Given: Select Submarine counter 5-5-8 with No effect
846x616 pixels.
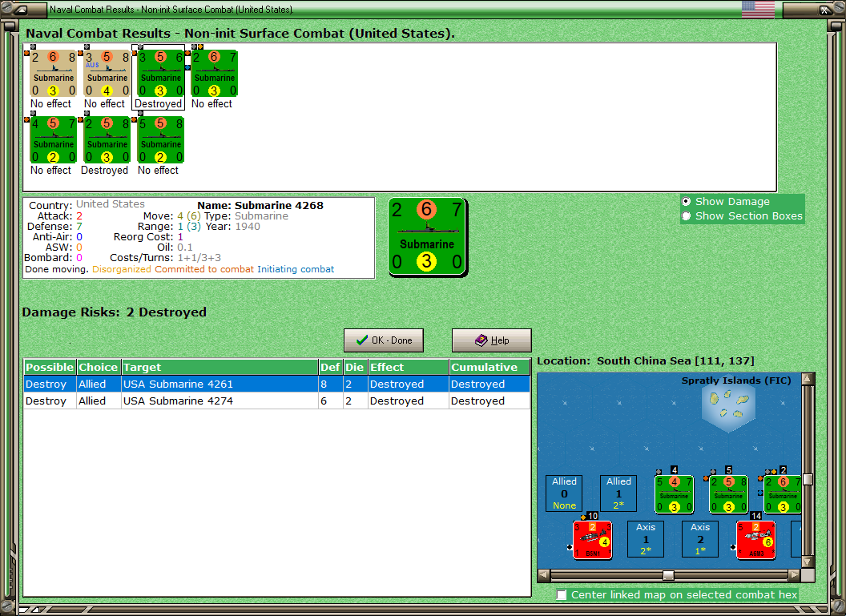Looking at the screenshot, I should coord(160,139).
